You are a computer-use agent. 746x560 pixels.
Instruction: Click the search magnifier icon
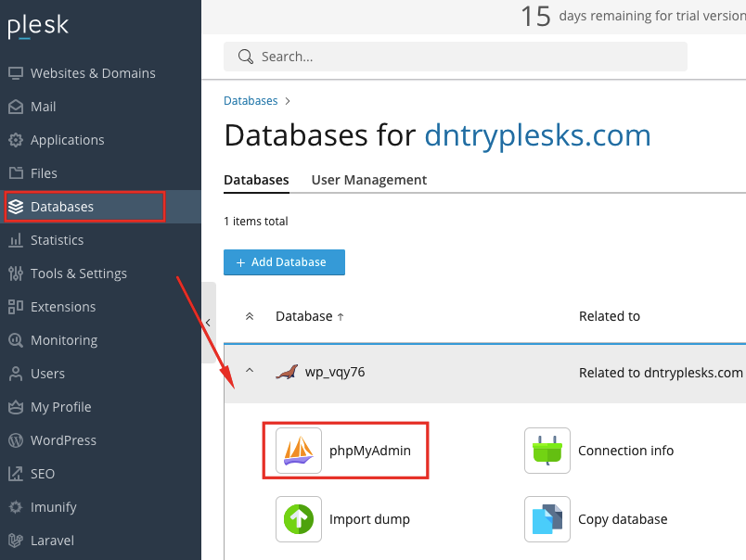pyautogui.click(x=246, y=57)
